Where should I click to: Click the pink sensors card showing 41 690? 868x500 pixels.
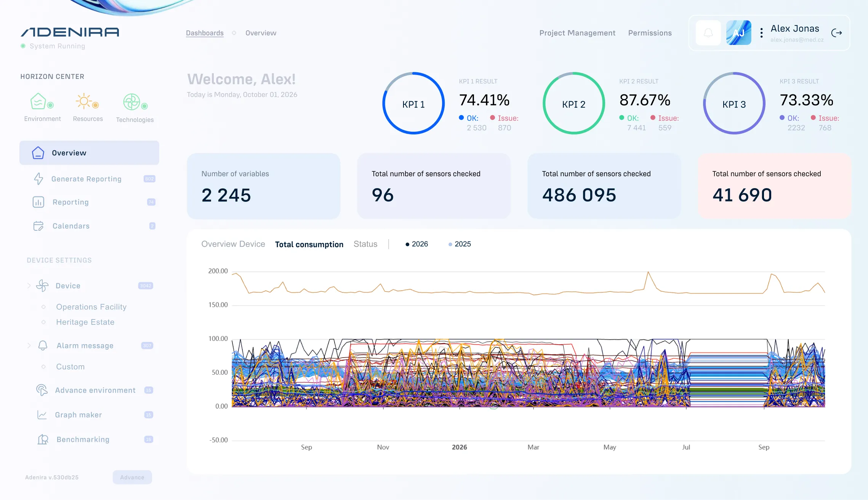(x=774, y=186)
